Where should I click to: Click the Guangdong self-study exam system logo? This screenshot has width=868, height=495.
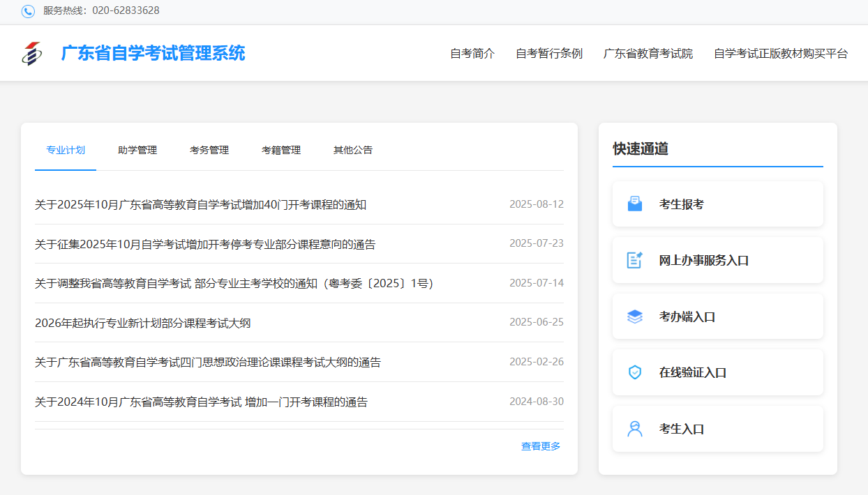(31, 53)
